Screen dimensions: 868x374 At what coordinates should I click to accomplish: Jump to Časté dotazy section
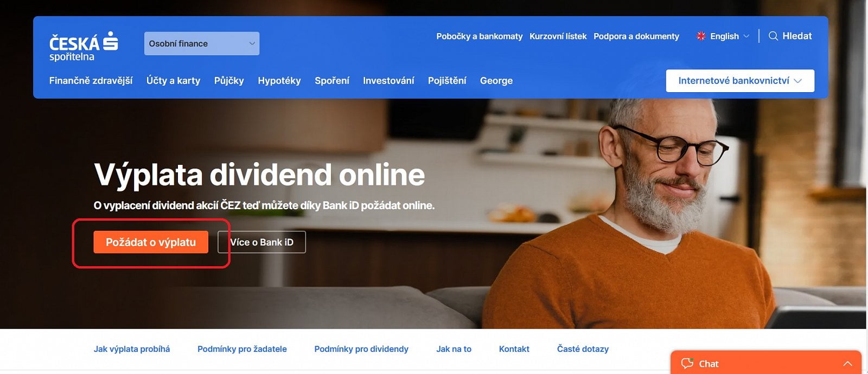click(583, 349)
